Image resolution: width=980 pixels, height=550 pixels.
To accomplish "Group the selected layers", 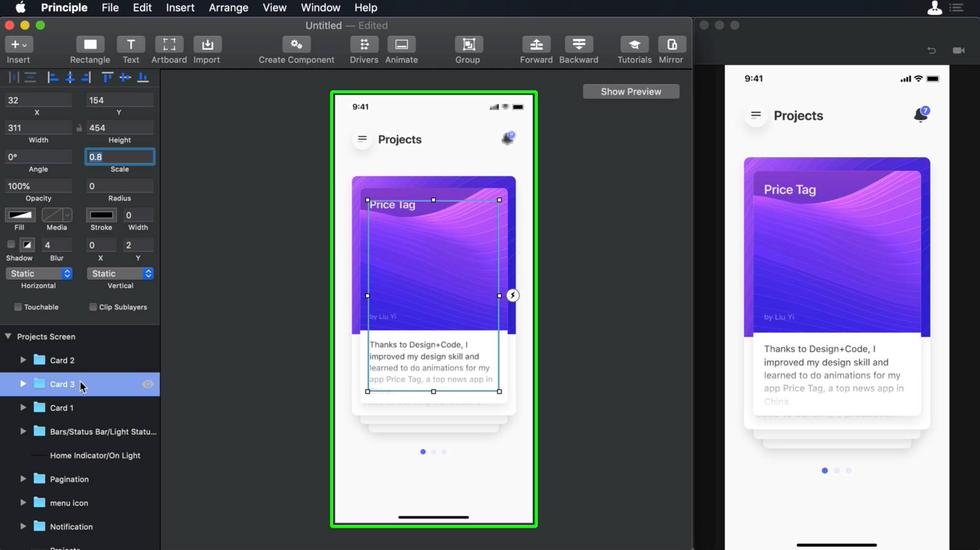I will pos(468,45).
